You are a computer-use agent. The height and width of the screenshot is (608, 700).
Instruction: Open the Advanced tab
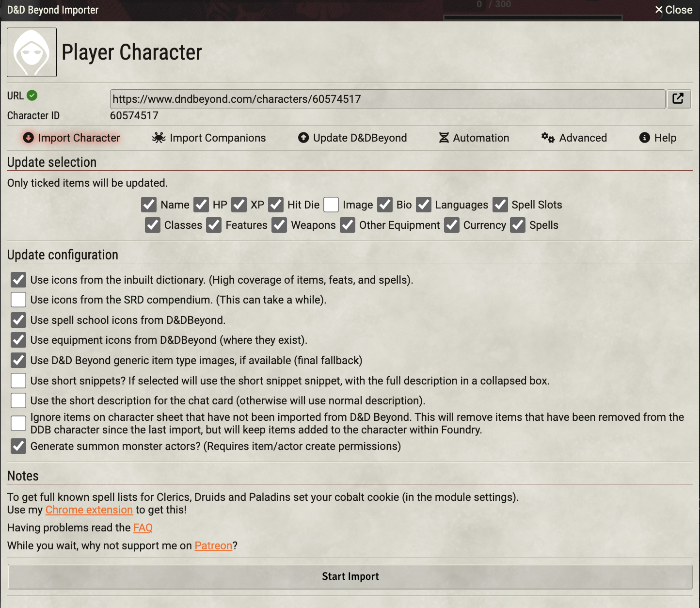[583, 138]
